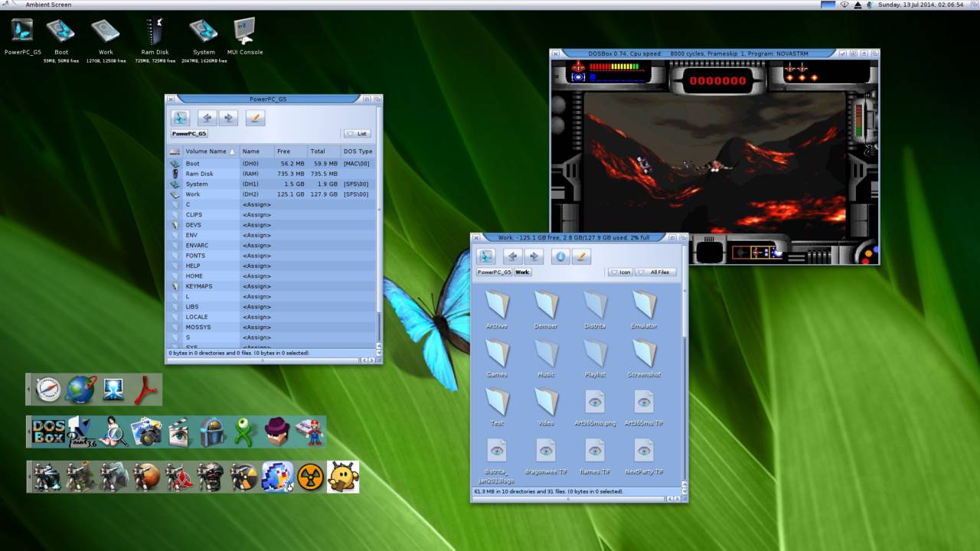
Task: Click the info icon in Work window
Action: [560, 256]
